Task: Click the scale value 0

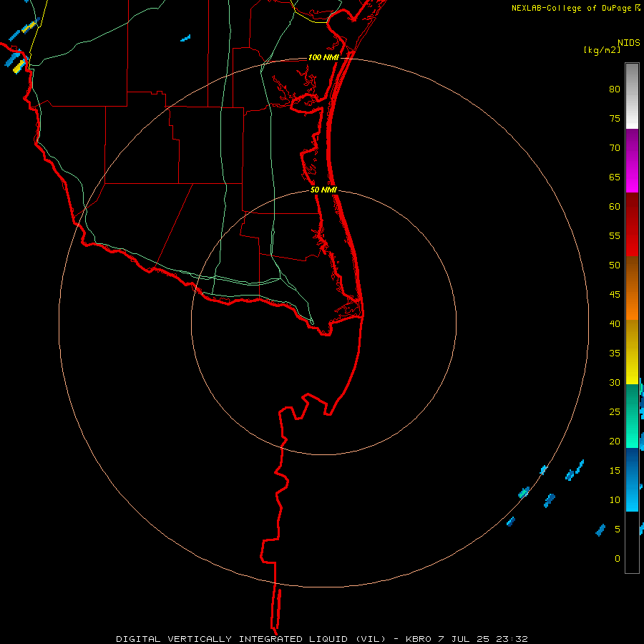Action: tap(618, 559)
